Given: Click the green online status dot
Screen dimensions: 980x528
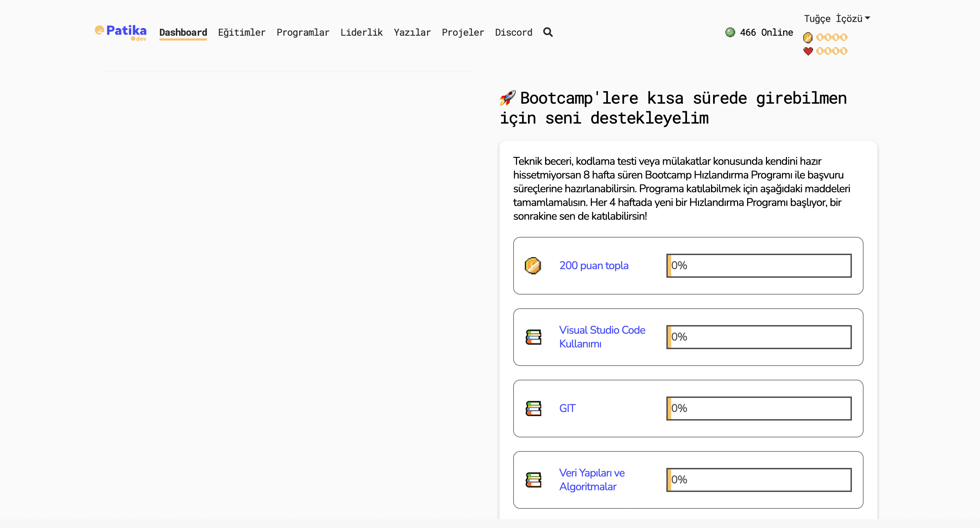Looking at the screenshot, I should (730, 32).
